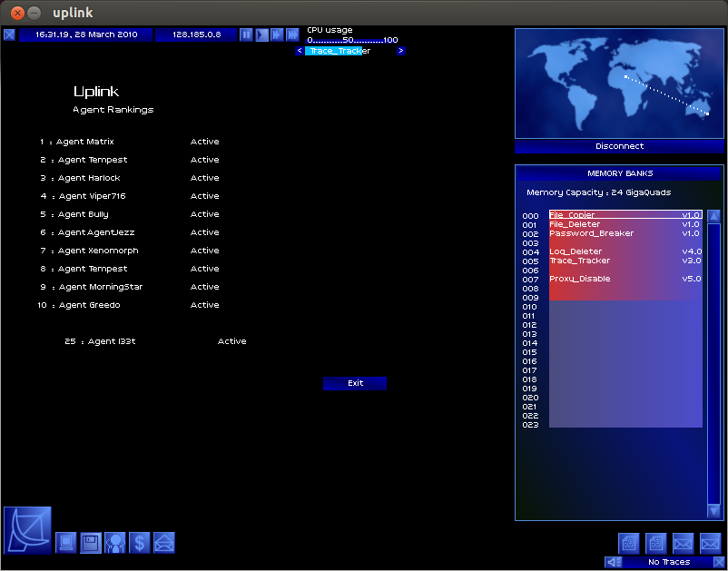Click the date and time display

pos(86,34)
